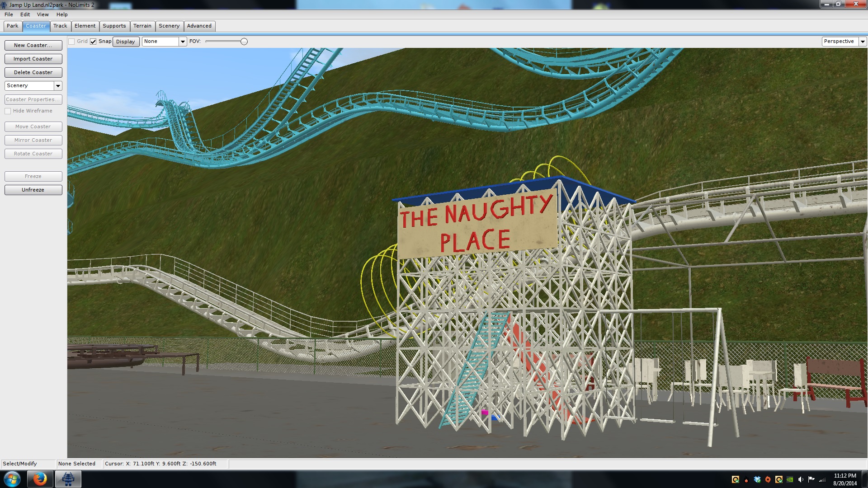Click the Action Center flag icon

(x=811, y=479)
